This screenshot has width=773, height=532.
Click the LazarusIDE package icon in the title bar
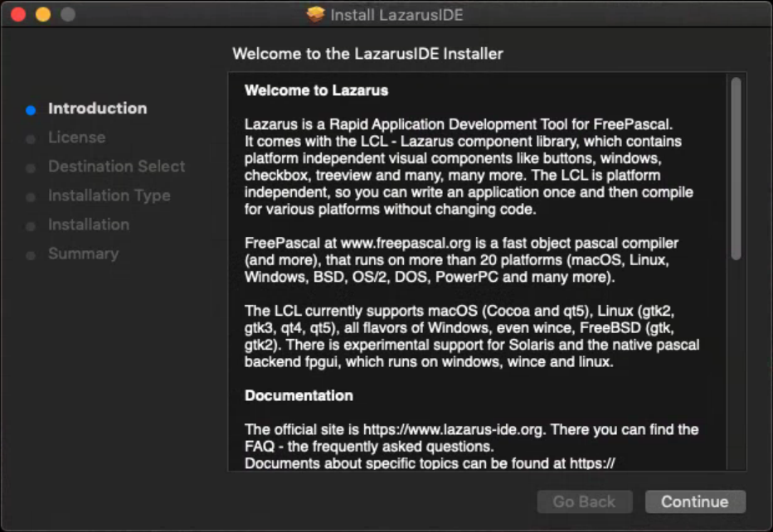[315, 14]
